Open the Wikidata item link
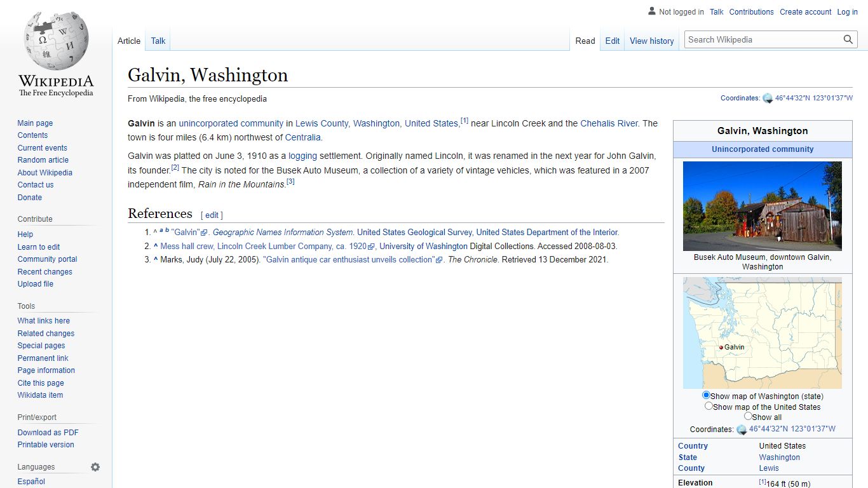 (x=40, y=395)
